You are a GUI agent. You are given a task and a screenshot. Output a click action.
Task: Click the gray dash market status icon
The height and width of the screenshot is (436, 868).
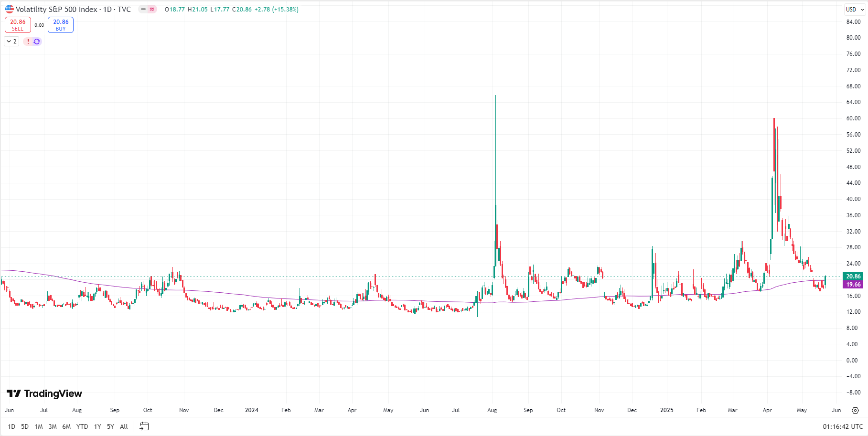(143, 9)
